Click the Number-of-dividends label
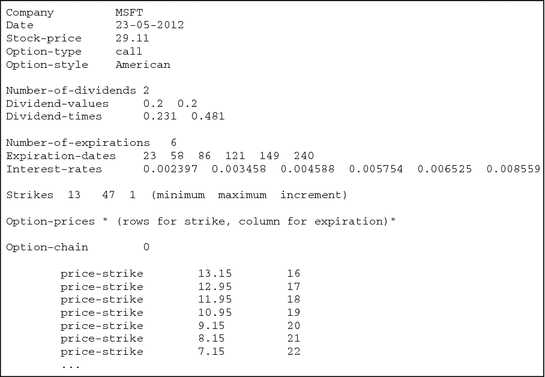The image size is (545, 377). point(71,91)
